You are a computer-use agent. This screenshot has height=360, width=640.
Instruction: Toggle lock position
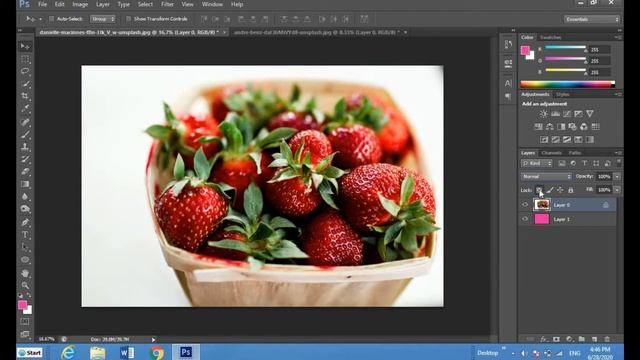(560, 190)
